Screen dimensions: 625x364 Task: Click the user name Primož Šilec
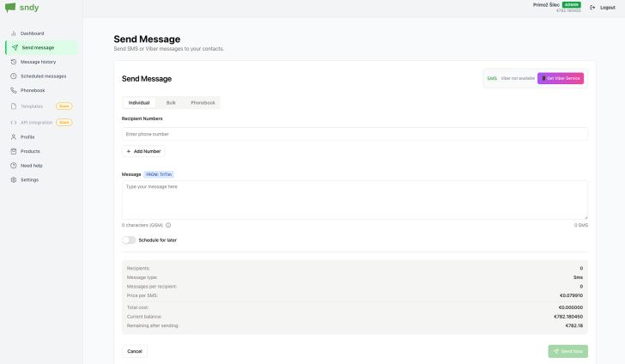(x=546, y=5)
